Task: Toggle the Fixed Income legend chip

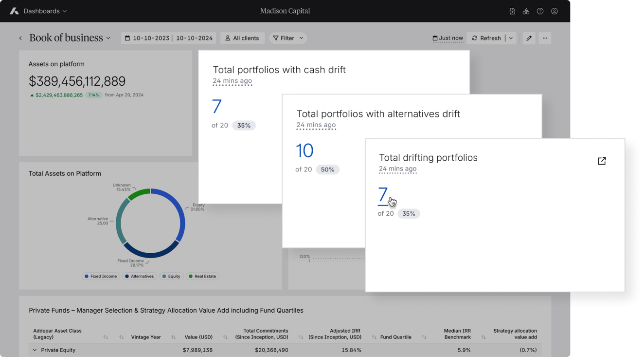Action: click(x=100, y=276)
